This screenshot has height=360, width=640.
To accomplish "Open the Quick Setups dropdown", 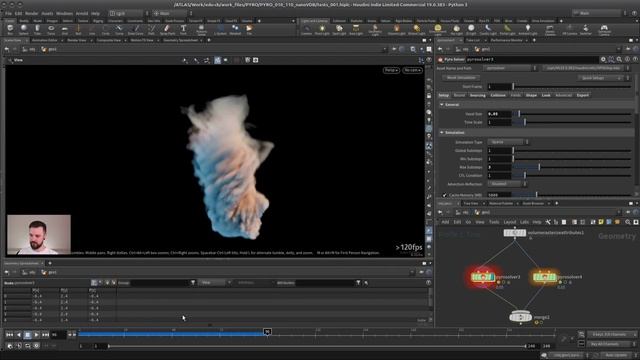I will point(601,78).
